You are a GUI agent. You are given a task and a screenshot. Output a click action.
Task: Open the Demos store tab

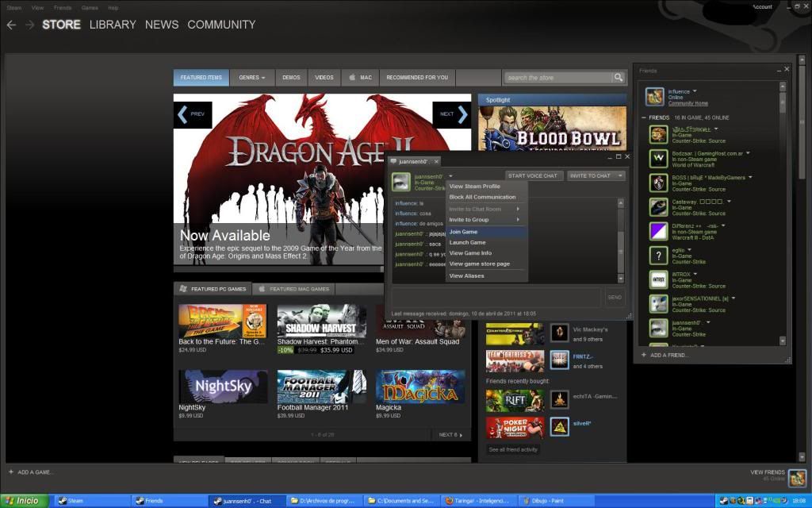pos(291,77)
